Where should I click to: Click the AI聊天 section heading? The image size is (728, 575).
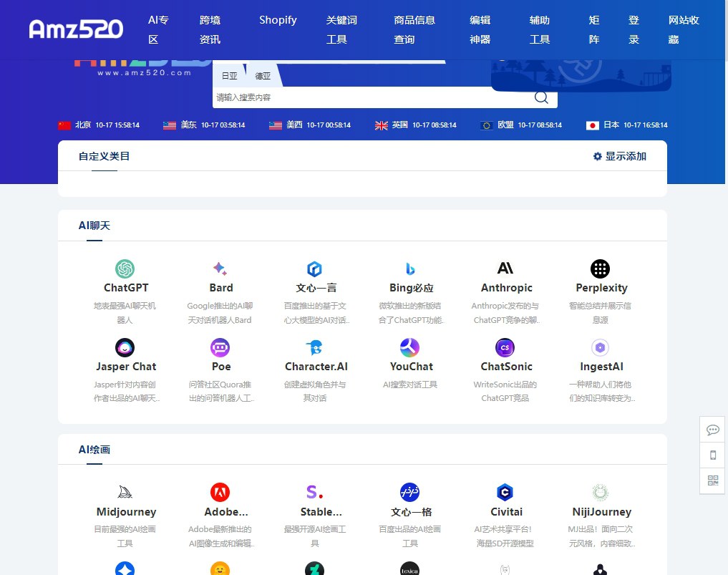click(x=94, y=226)
